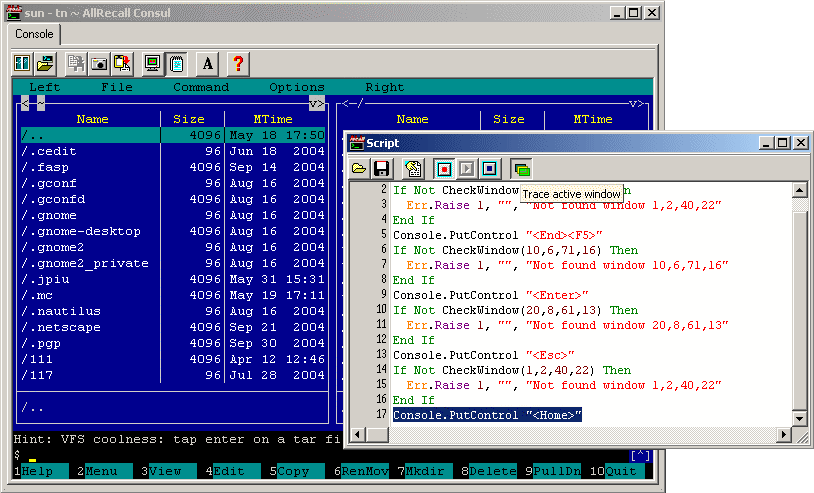Toggle the red record button in Script window
The height and width of the screenshot is (493, 814).
(x=444, y=169)
